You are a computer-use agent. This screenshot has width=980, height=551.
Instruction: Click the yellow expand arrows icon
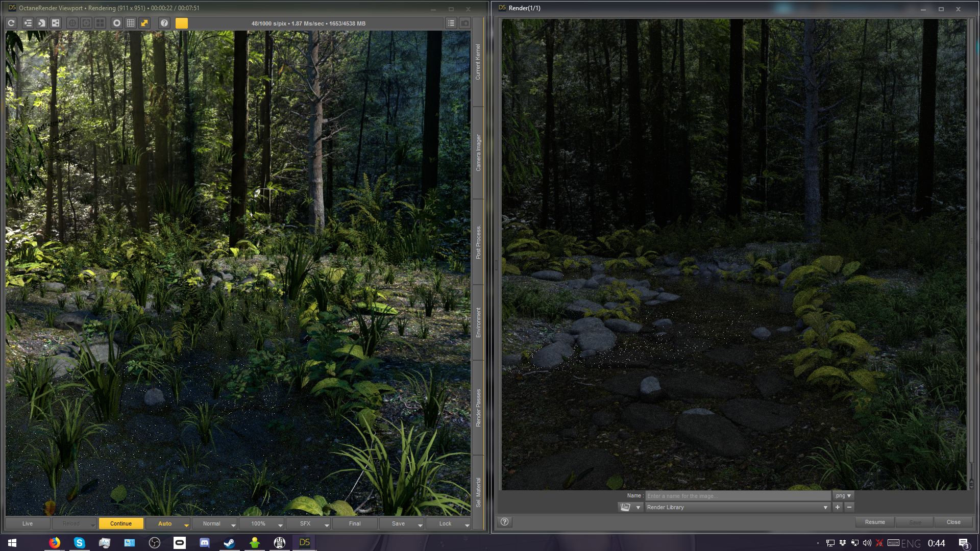coord(144,23)
